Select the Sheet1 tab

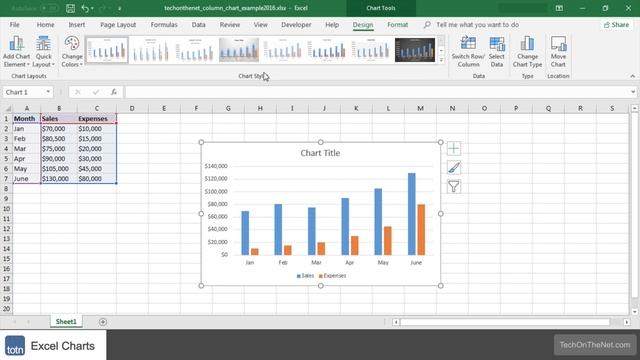66,322
